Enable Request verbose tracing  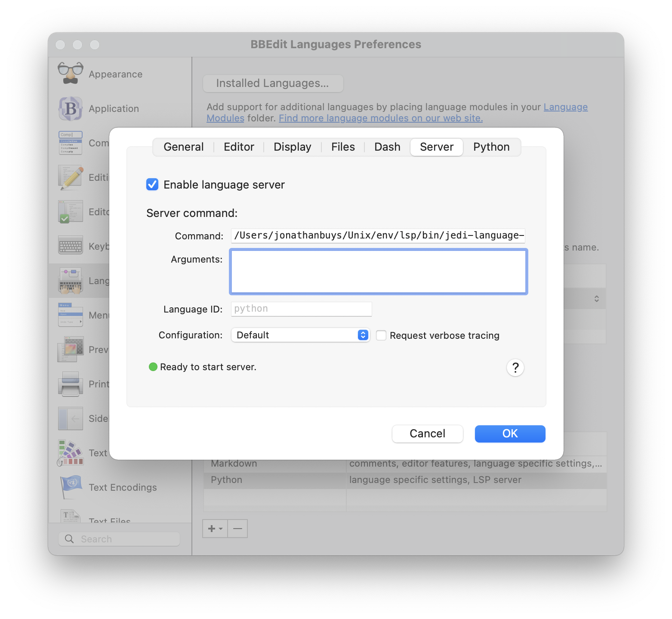381,335
